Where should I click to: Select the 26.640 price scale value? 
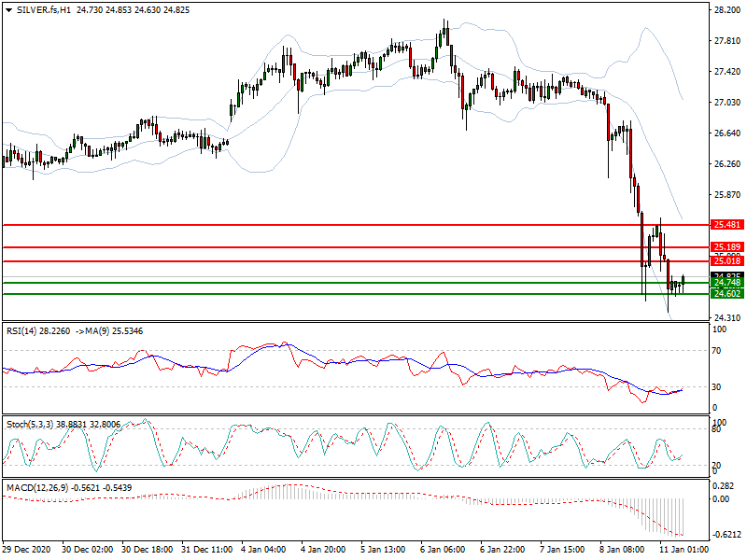[x=727, y=133]
